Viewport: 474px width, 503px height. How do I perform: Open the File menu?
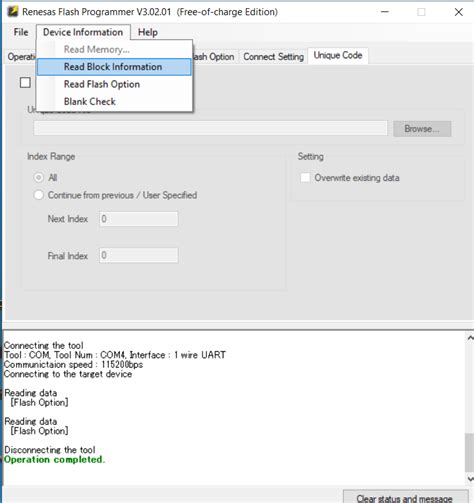[x=21, y=32]
